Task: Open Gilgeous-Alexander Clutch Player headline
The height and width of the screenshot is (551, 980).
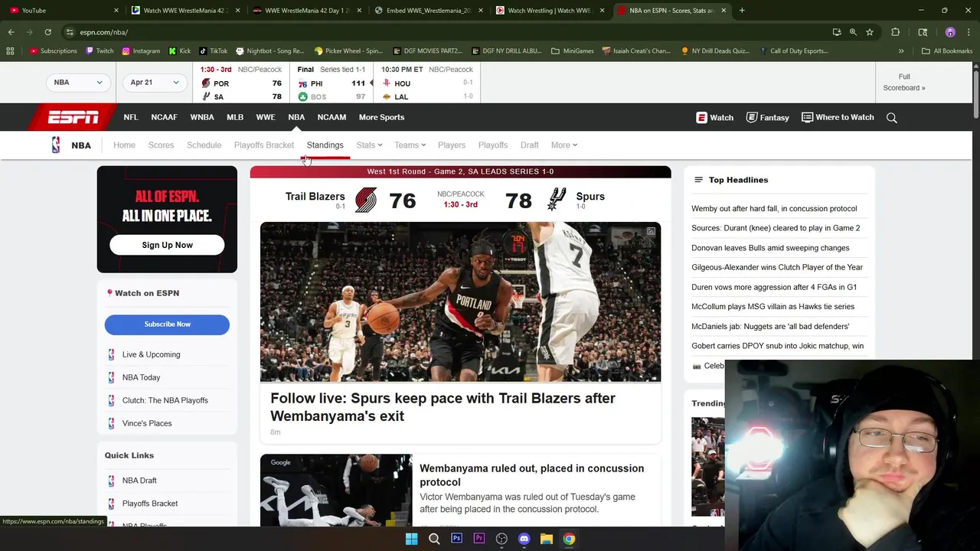Action: point(777,267)
